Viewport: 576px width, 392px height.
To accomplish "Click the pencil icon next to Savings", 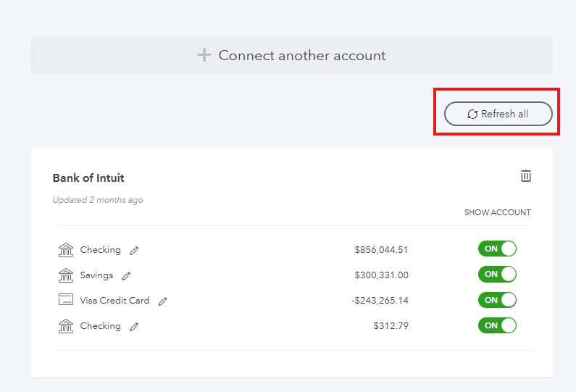I will 126,276.
